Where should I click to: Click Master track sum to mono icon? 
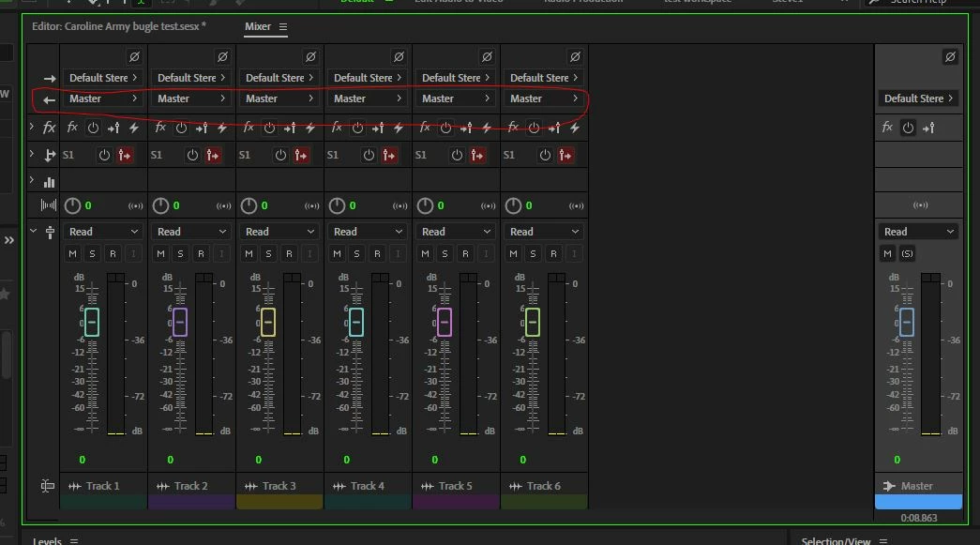pyautogui.click(x=921, y=205)
